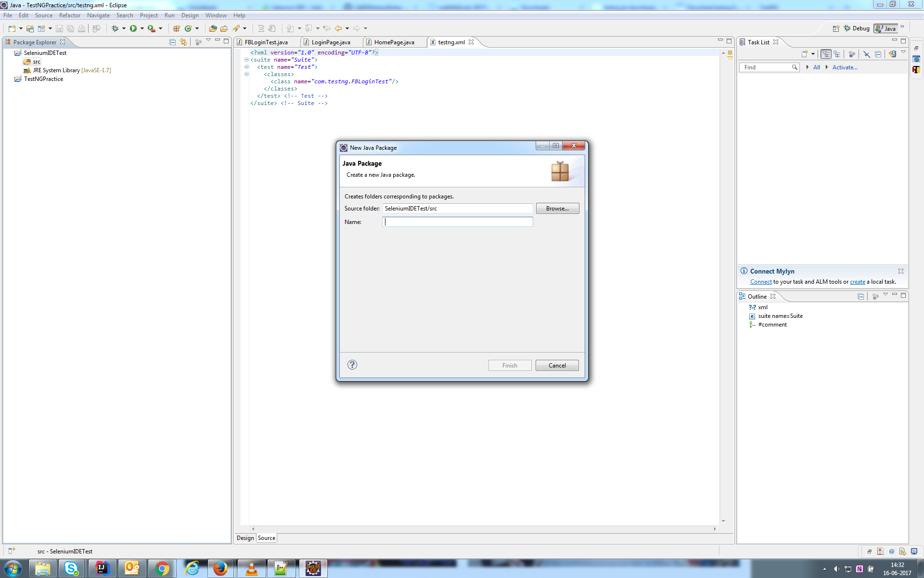Open the dialog help question mark

(352, 365)
